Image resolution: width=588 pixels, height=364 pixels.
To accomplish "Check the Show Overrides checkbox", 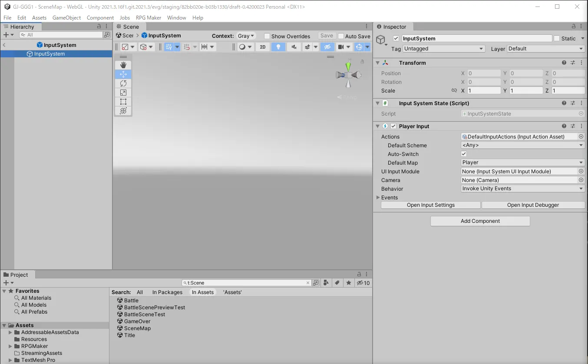I will 267,36.
